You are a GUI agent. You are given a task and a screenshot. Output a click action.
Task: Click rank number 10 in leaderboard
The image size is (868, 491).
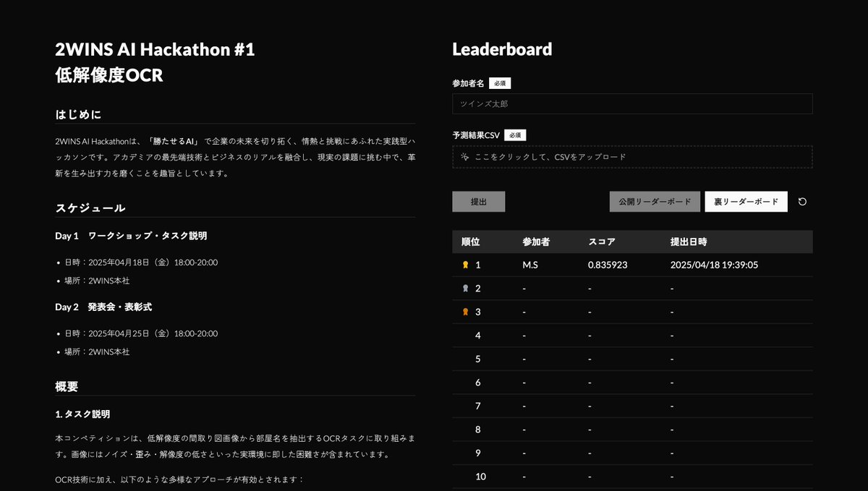[x=481, y=477]
